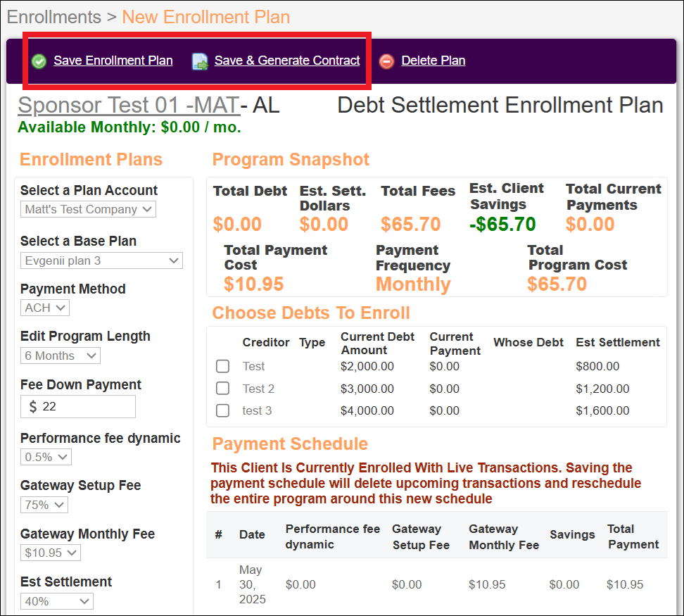Screen dimensions: 684x616
Task: Click the green checkmark Save icon
Action: (x=39, y=61)
